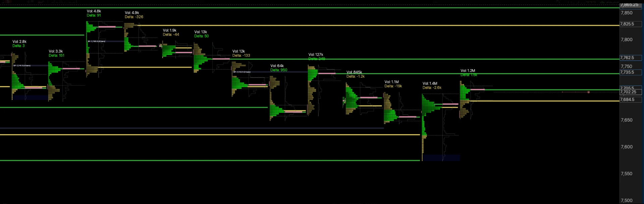Image resolution: width=644 pixels, height=204 pixels.
Task: Click the "Vol: 845k" label
Action: (x=354, y=72)
